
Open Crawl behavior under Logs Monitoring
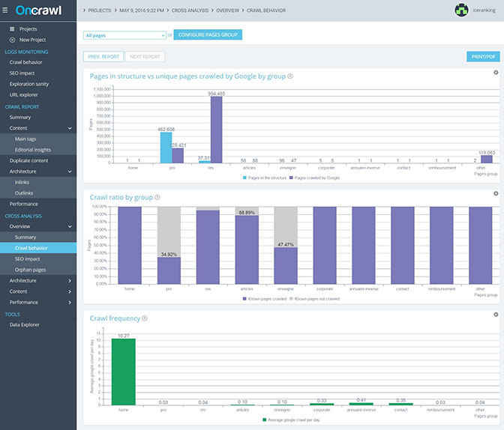25,62
